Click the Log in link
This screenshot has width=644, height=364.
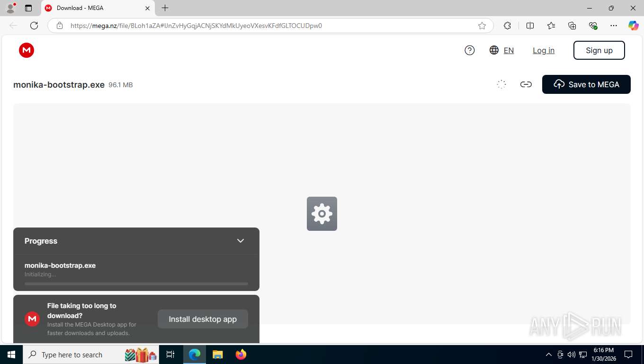coord(544,50)
